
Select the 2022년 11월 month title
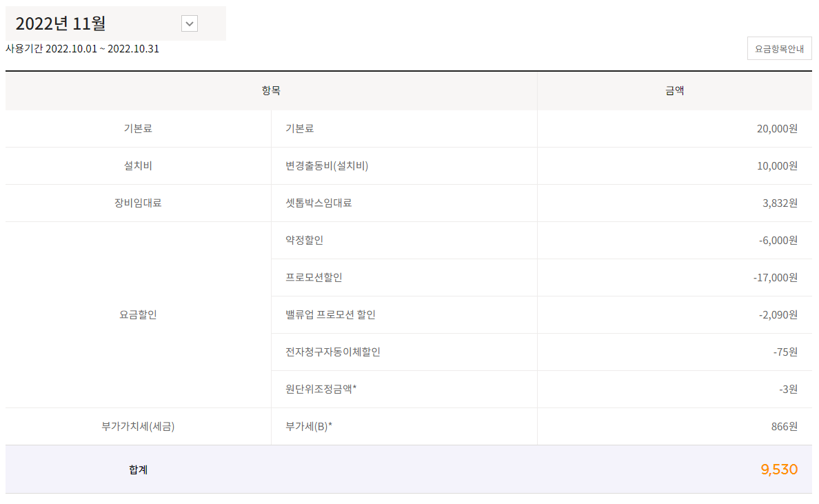pos(61,23)
